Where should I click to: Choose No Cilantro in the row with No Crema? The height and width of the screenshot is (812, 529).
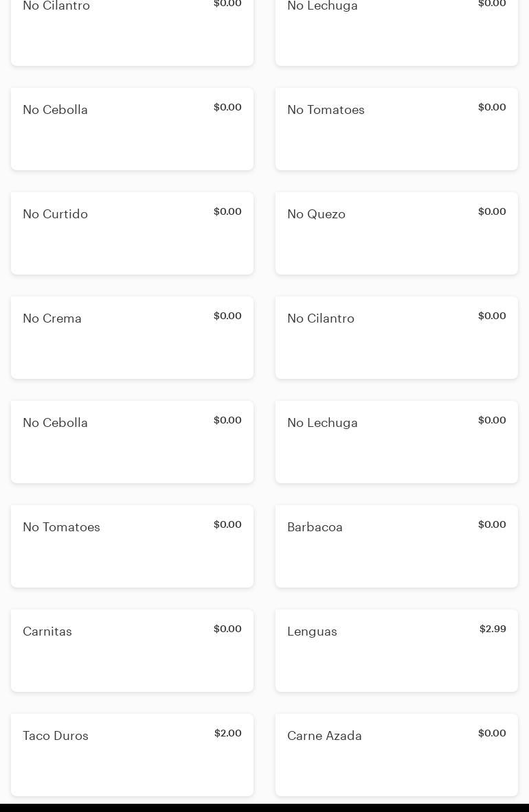pos(396,338)
